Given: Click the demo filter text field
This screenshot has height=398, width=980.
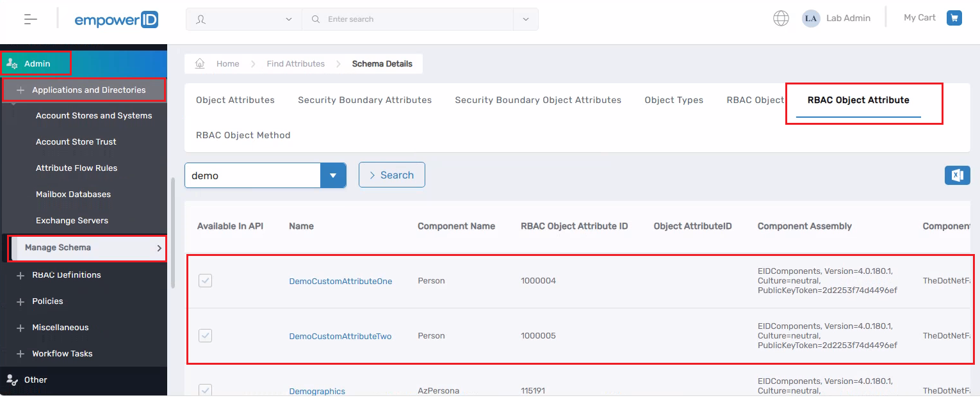Looking at the screenshot, I should click(252, 175).
